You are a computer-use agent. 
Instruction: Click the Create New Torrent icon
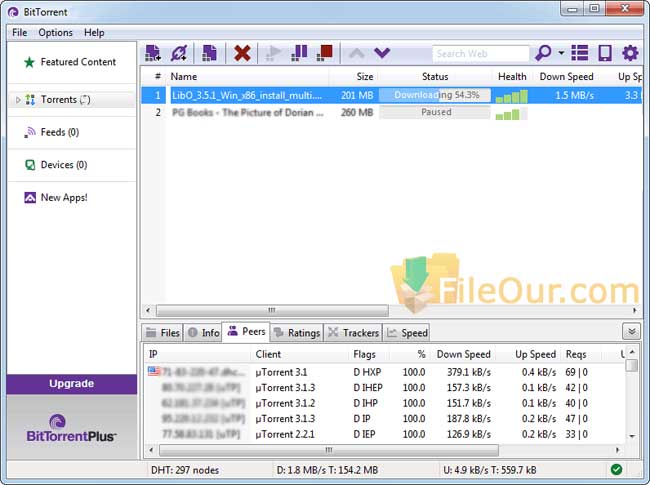[209, 53]
